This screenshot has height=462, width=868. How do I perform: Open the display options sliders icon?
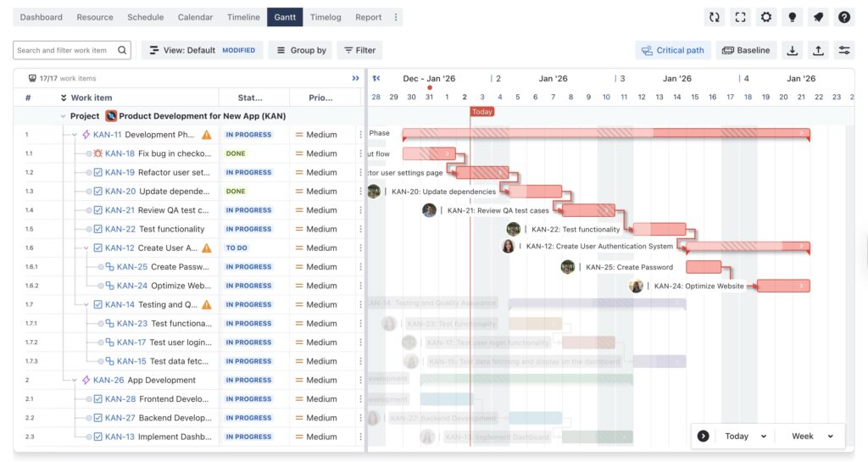click(843, 50)
